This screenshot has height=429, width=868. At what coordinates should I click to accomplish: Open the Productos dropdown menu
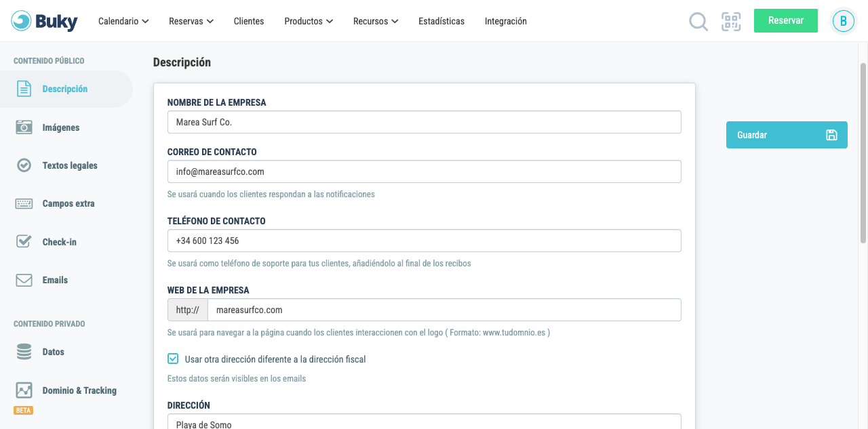pos(309,21)
